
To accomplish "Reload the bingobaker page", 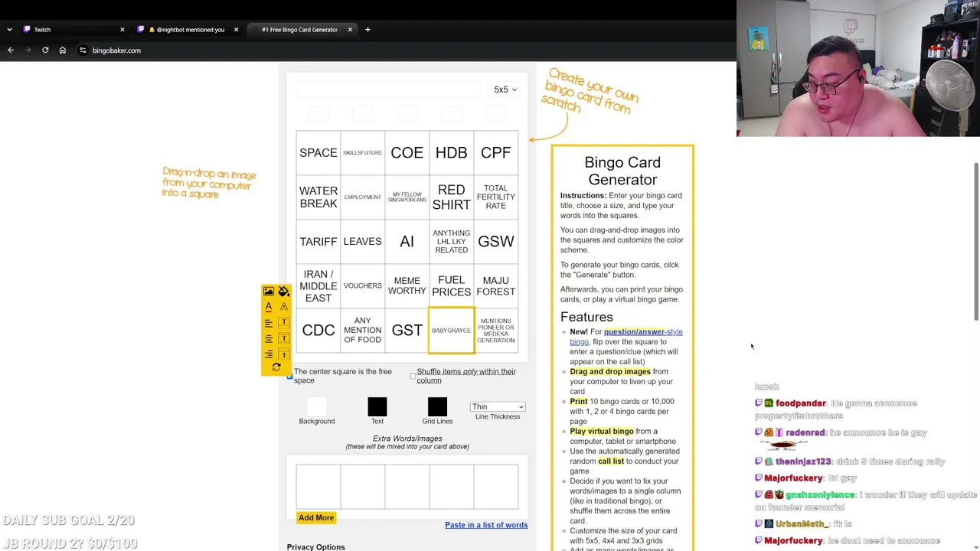I will [45, 51].
